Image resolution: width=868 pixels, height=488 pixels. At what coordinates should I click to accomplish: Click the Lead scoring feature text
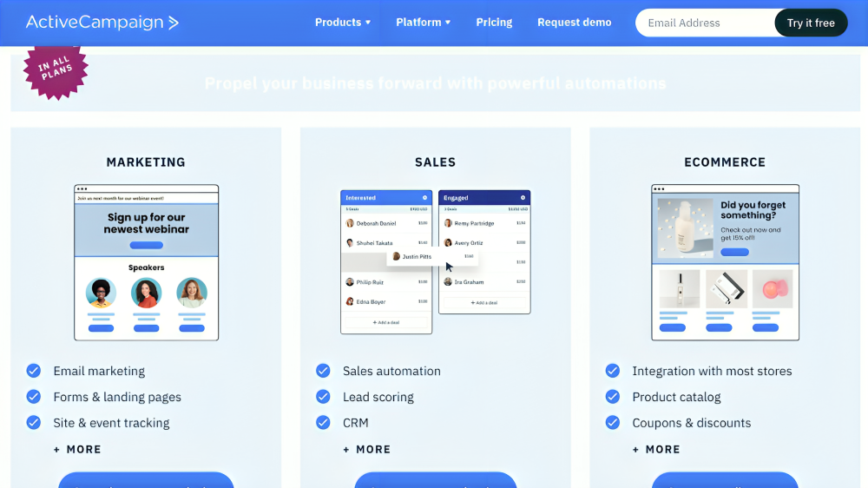point(378,397)
